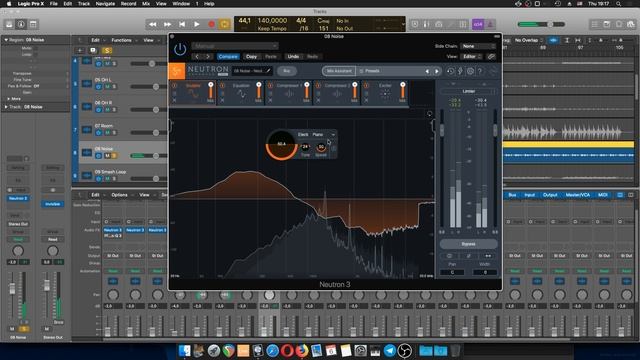This screenshot has height=360, width=640.
Task: Open tracks area Functions menu
Action: coord(124,40)
